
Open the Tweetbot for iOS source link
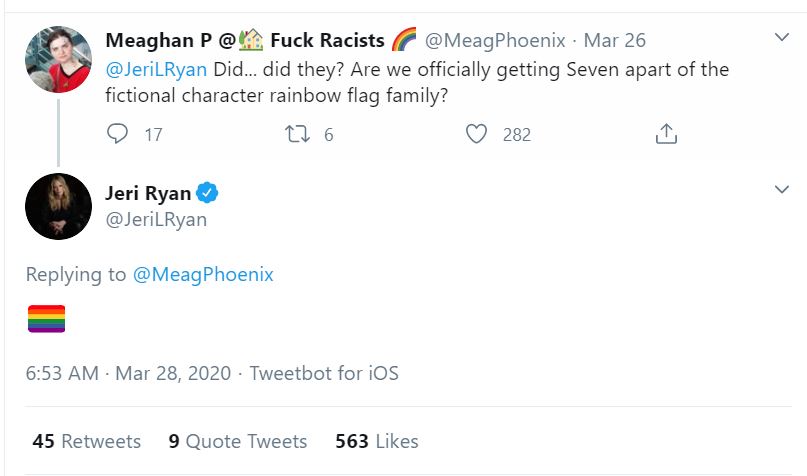point(324,374)
